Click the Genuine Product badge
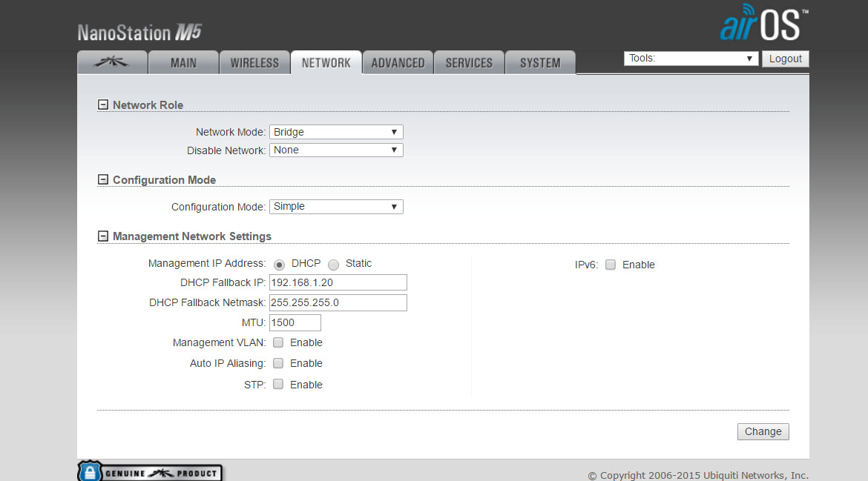Image resolution: width=868 pixels, height=481 pixels. pyautogui.click(x=151, y=472)
